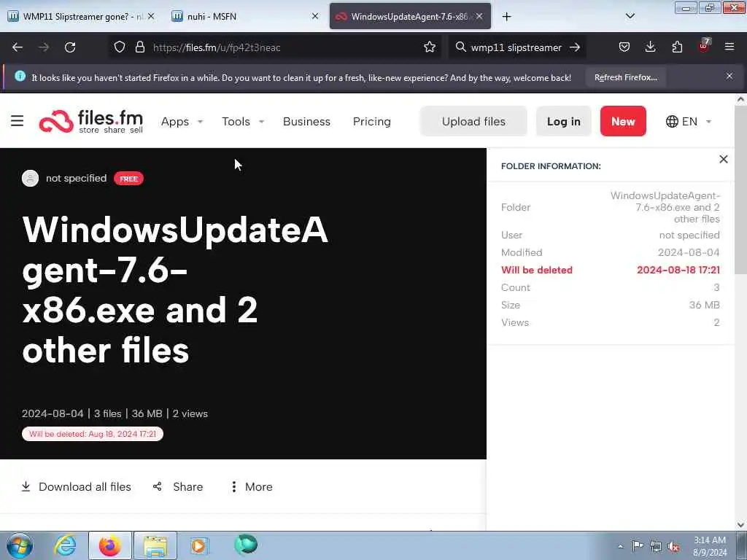This screenshot has height=560, width=747.
Task: Open the Action Center flag tray icon
Action: point(638,546)
